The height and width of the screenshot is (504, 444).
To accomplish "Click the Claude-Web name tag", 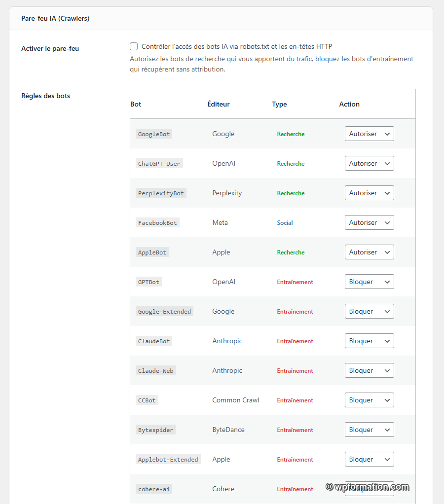I will coord(155,371).
